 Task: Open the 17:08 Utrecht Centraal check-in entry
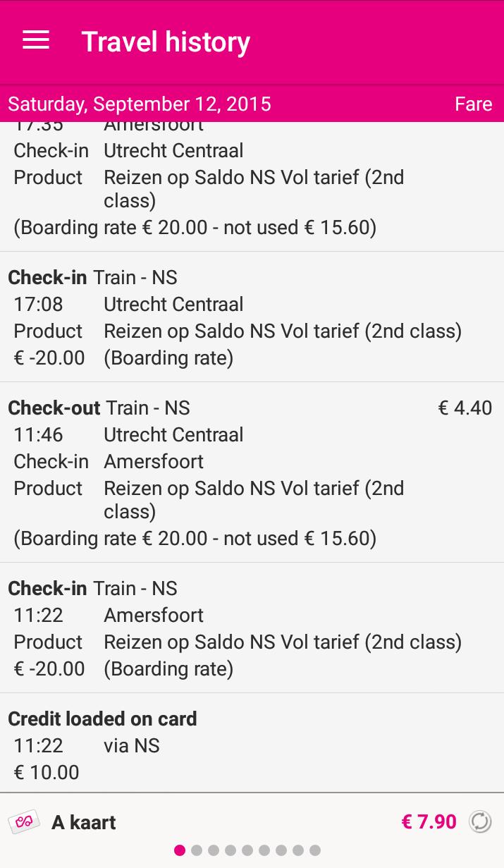point(252,317)
